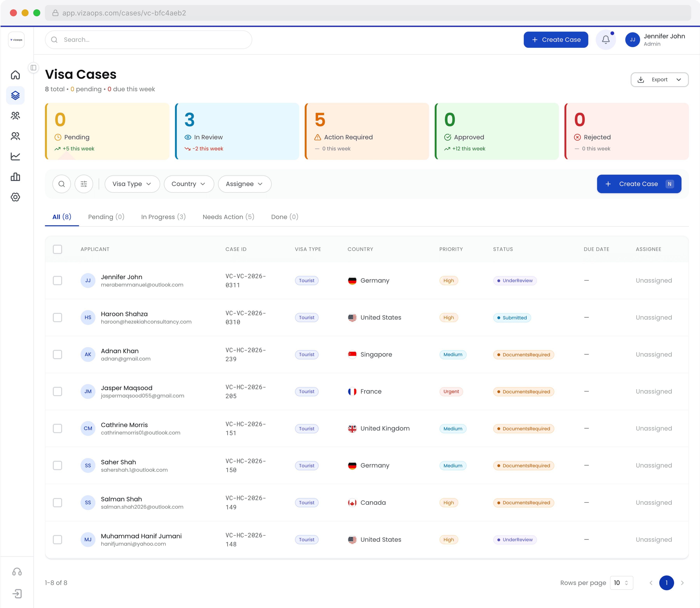Open the notifications bell

click(606, 40)
